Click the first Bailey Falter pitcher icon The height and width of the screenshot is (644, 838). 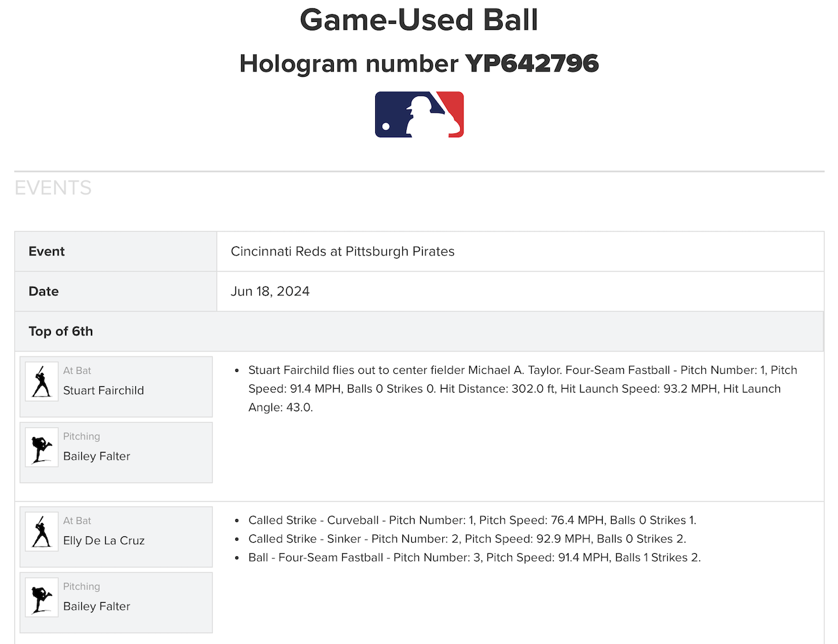coord(42,447)
